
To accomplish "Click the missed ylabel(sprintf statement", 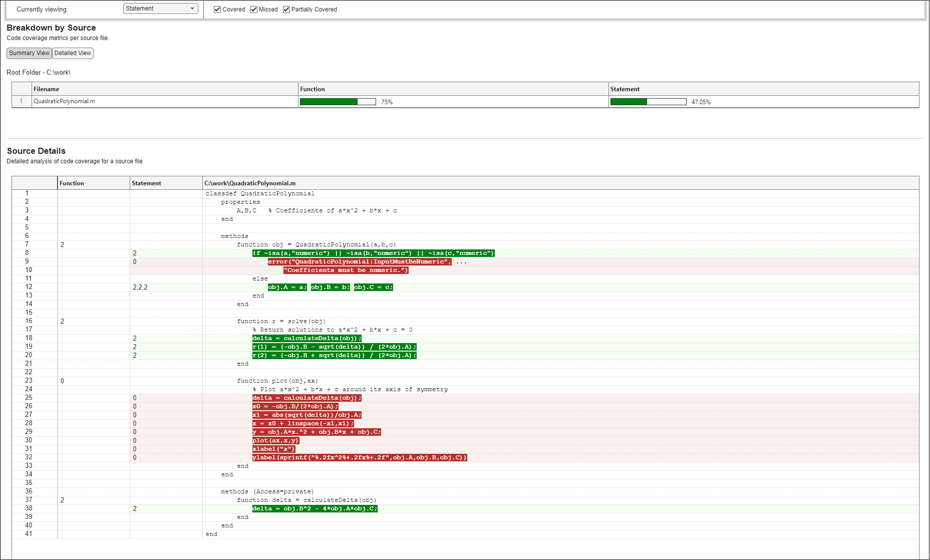I will point(359,458).
